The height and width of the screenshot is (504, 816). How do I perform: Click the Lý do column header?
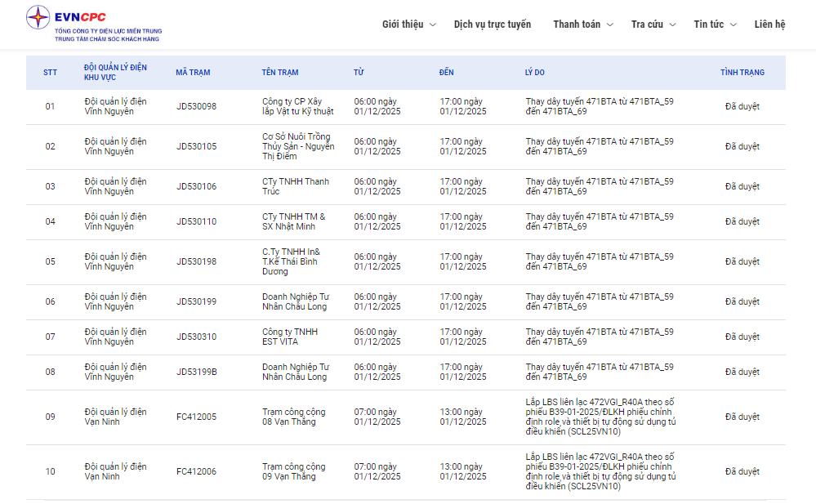[x=534, y=73]
